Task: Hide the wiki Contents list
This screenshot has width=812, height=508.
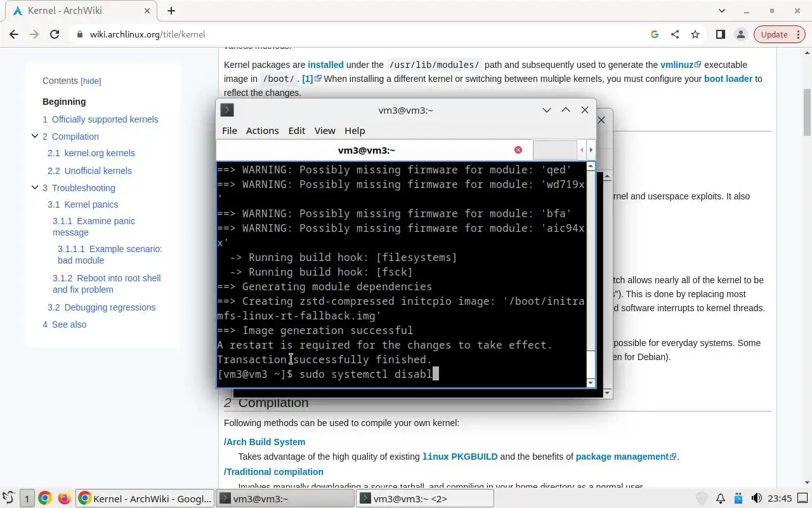Action: [91, 81]
